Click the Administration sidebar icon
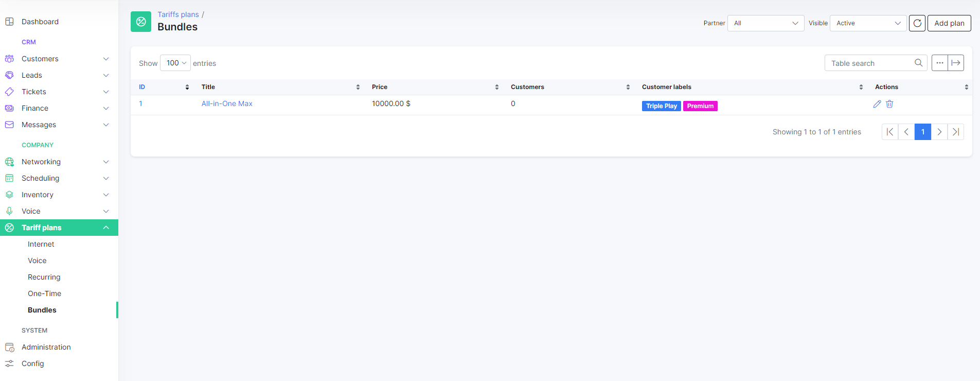Image resolution: width=980 pixels, height=381 pixels. [x=9, y=347]
